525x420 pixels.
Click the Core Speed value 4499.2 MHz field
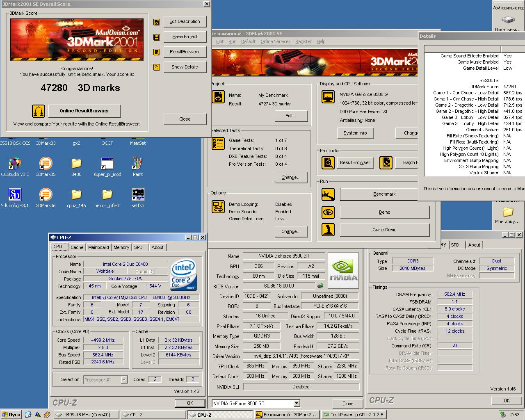point(103,340)
